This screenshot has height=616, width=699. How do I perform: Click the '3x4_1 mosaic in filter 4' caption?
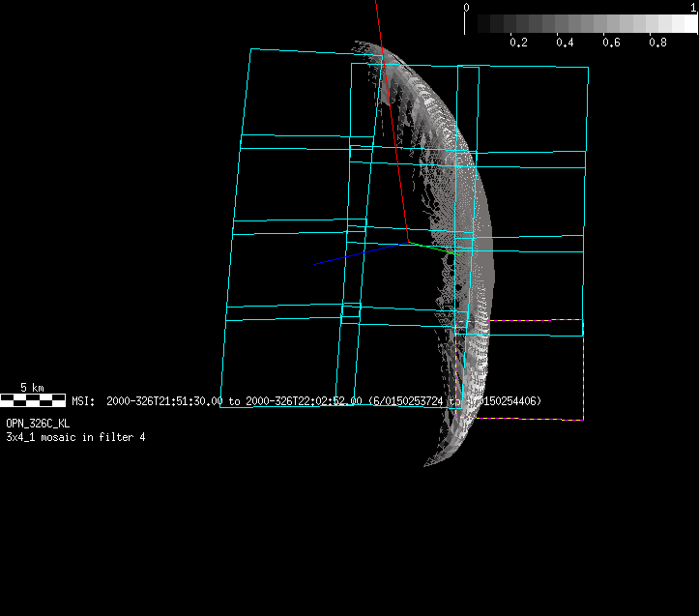point(75,437)
